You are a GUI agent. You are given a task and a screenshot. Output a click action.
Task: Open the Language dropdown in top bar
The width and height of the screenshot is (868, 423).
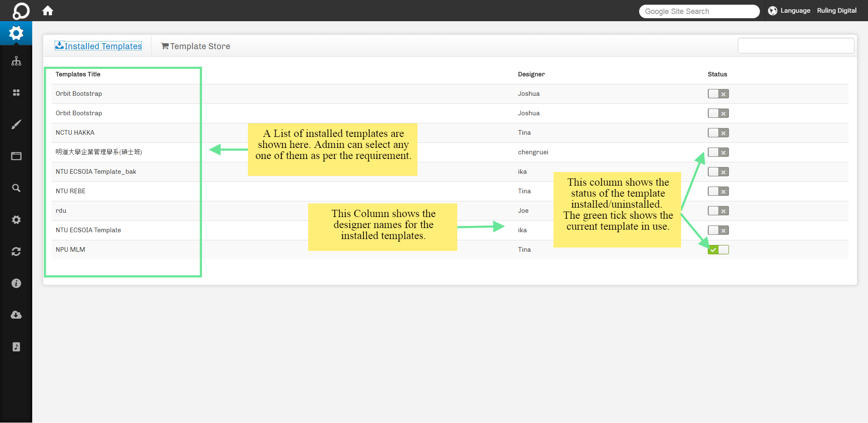[789, 11]
